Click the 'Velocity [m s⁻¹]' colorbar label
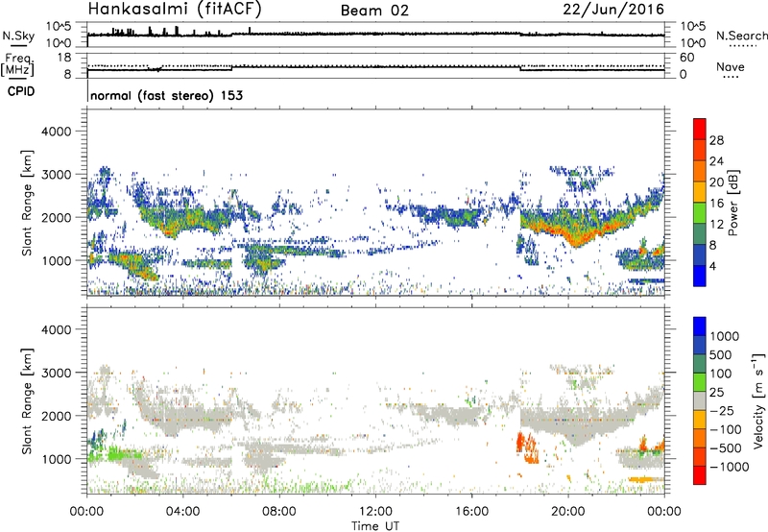This screenshot has height=532, width=768. (758, 400)
